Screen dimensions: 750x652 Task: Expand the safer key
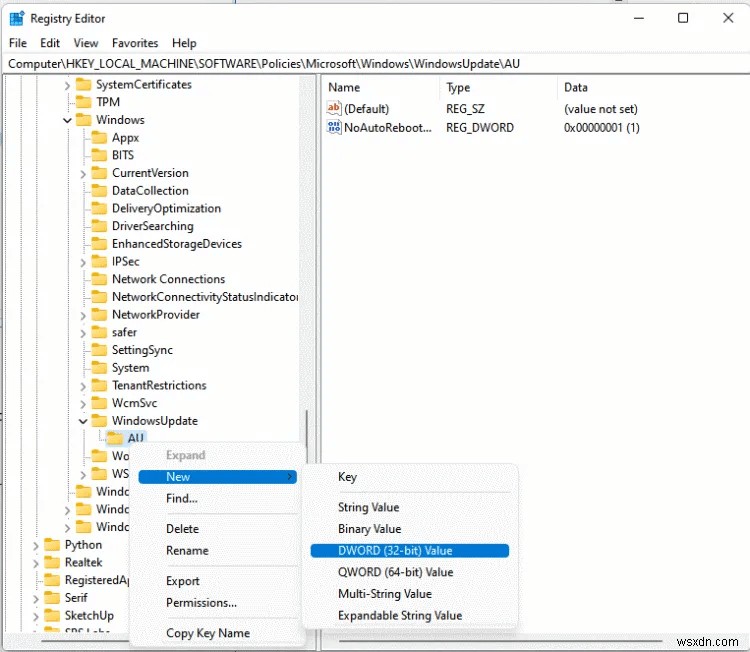[83, 333]
